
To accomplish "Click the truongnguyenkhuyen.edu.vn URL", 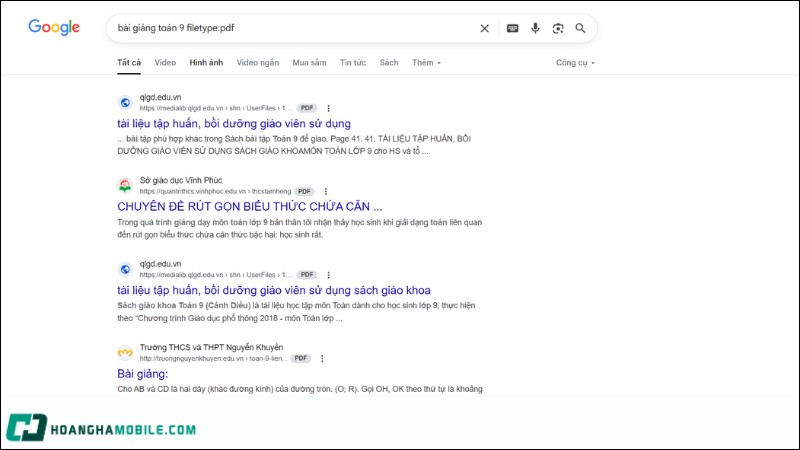I will pyautogui.click(x=213, y=358).
